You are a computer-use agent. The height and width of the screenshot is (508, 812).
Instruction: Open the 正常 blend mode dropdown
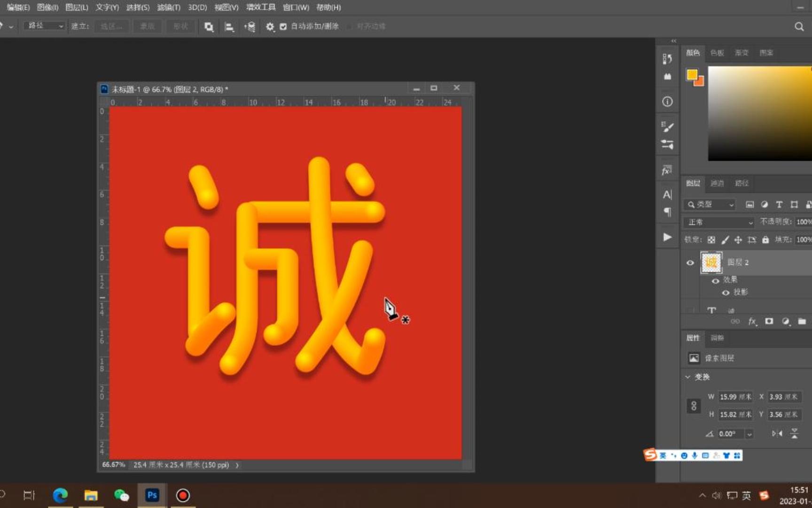coord(718,222)
